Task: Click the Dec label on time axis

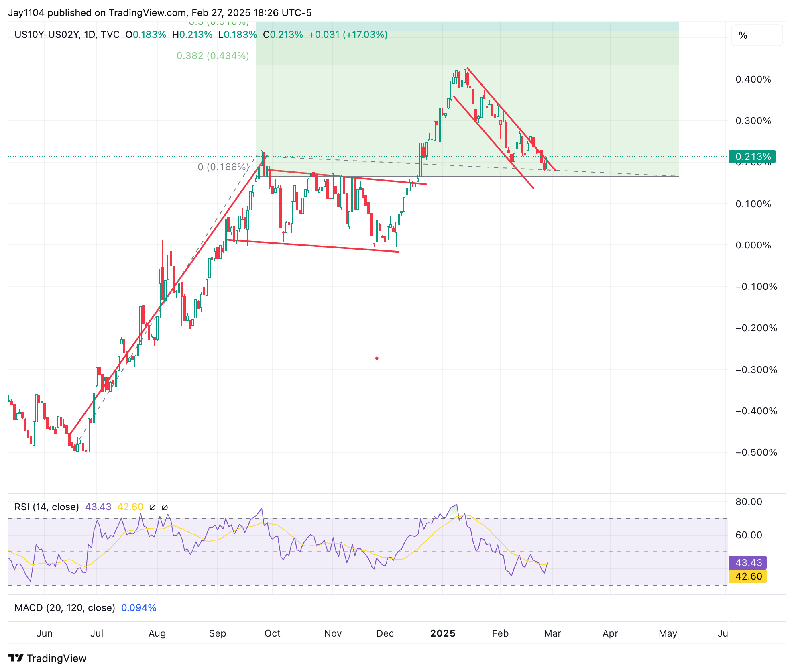Action: coord(385,633)
